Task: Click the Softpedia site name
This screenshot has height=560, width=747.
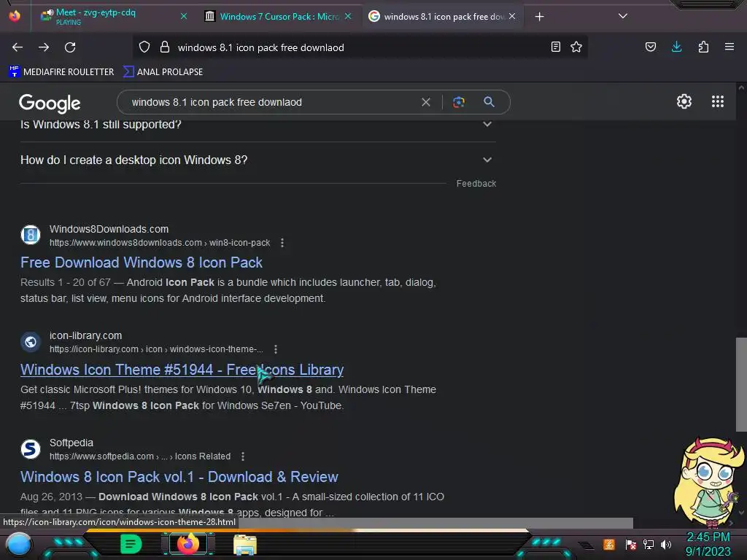Action: pos(71,443)
